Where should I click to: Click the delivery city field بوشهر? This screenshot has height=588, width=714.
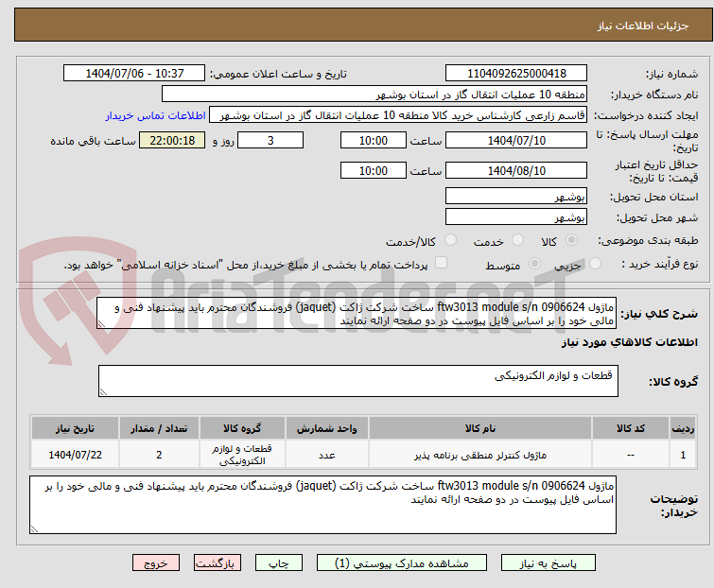(x=516, y=217)
